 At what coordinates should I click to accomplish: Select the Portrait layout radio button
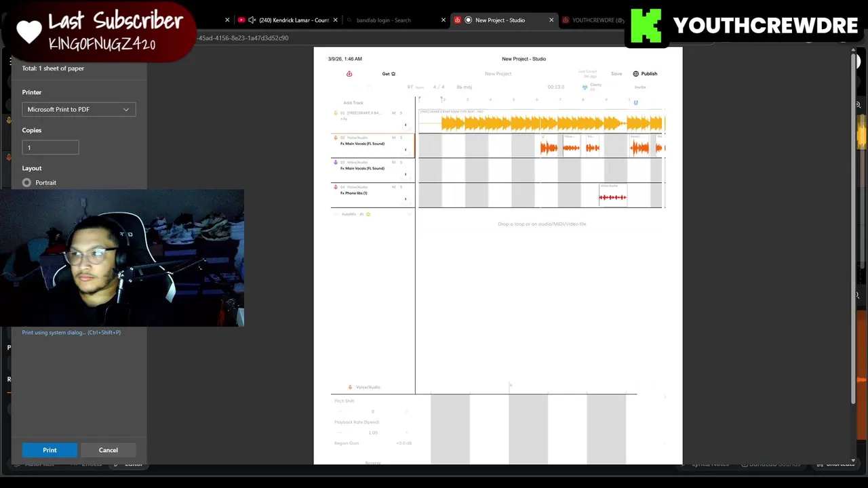[26, 182]
